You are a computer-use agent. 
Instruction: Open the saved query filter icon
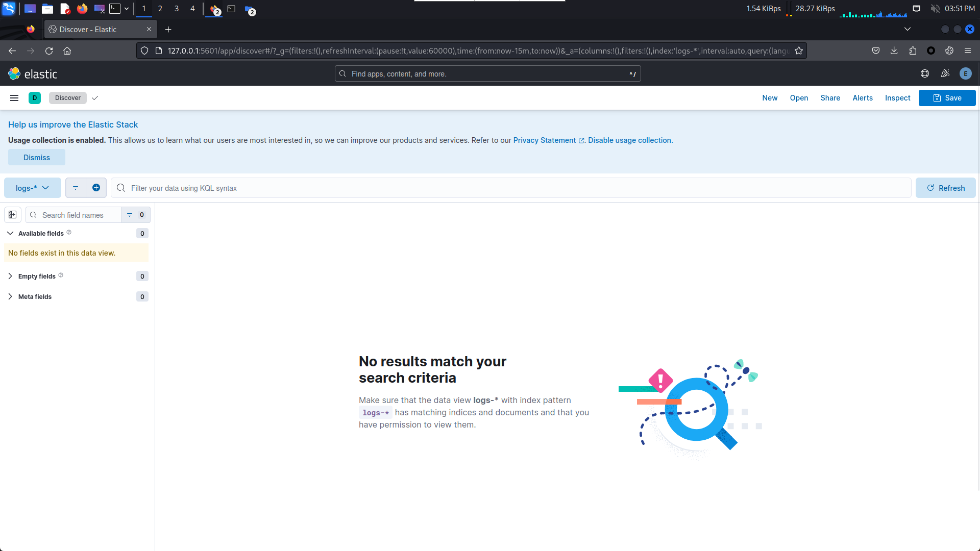point(75,188)
